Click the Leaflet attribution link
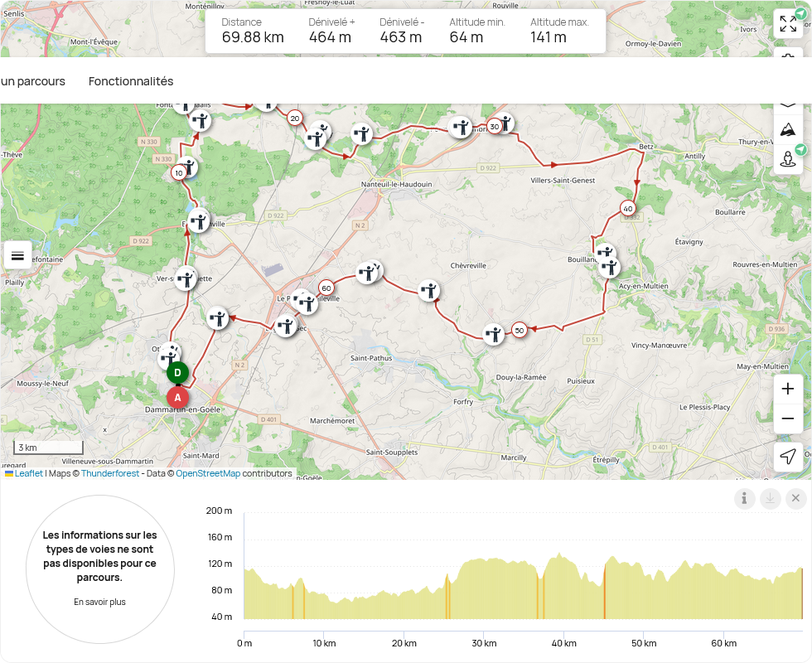The image size is (812, 663). tap(28, 474)
